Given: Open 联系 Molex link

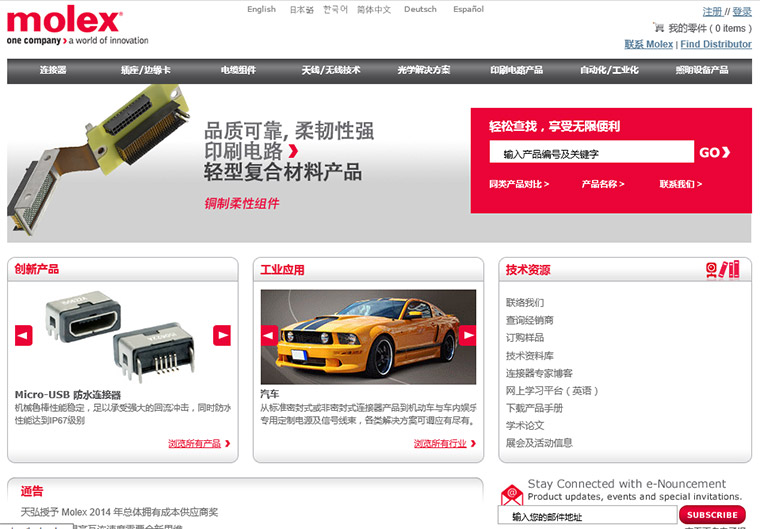Looking at the screenshot, I should coord(649,44).
